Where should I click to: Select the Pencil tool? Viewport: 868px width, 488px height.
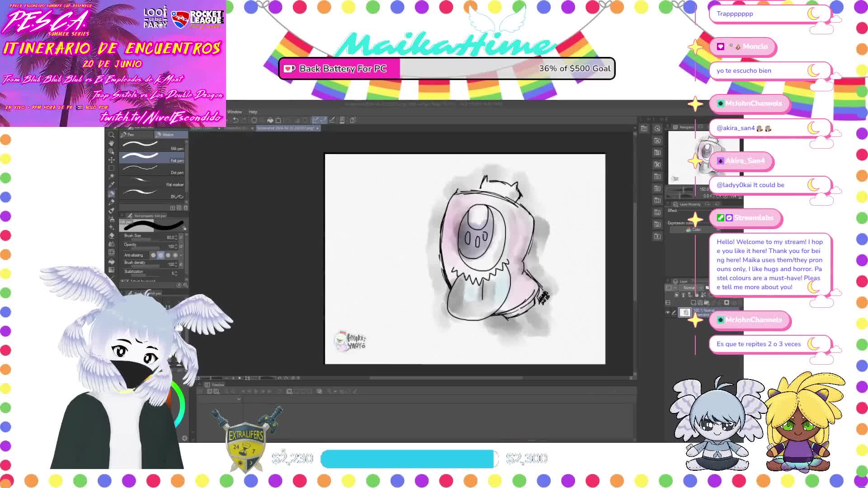[x=111, y=202]
